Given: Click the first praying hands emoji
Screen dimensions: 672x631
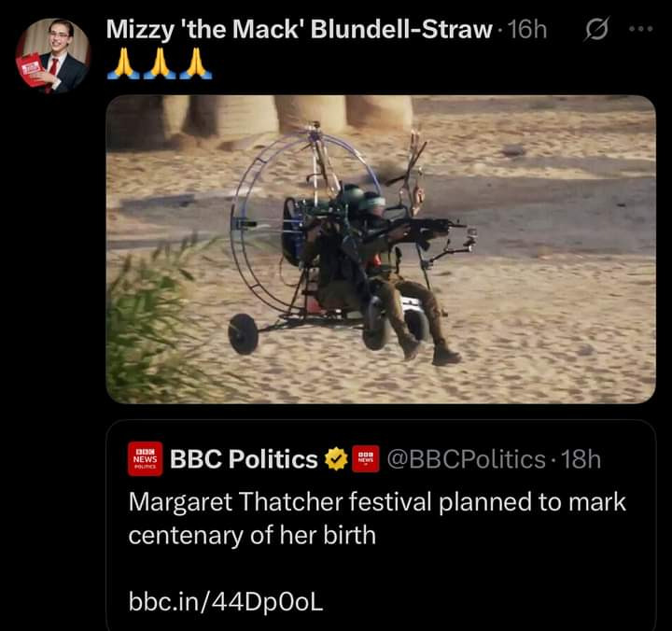Looking at the screenshot, I should [123, 63].
